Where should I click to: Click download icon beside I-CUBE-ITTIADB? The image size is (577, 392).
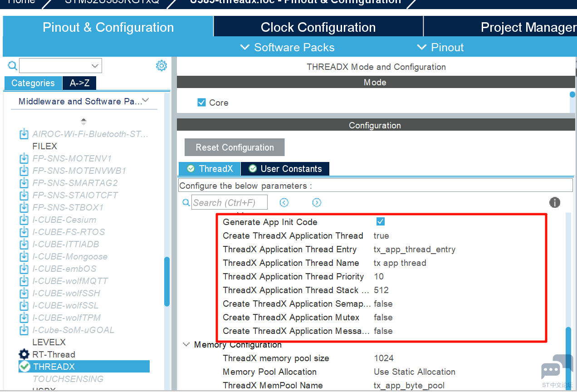(24, 245)
